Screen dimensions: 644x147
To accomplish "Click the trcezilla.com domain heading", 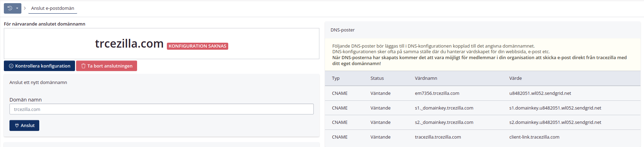I will tap(129, 44).
